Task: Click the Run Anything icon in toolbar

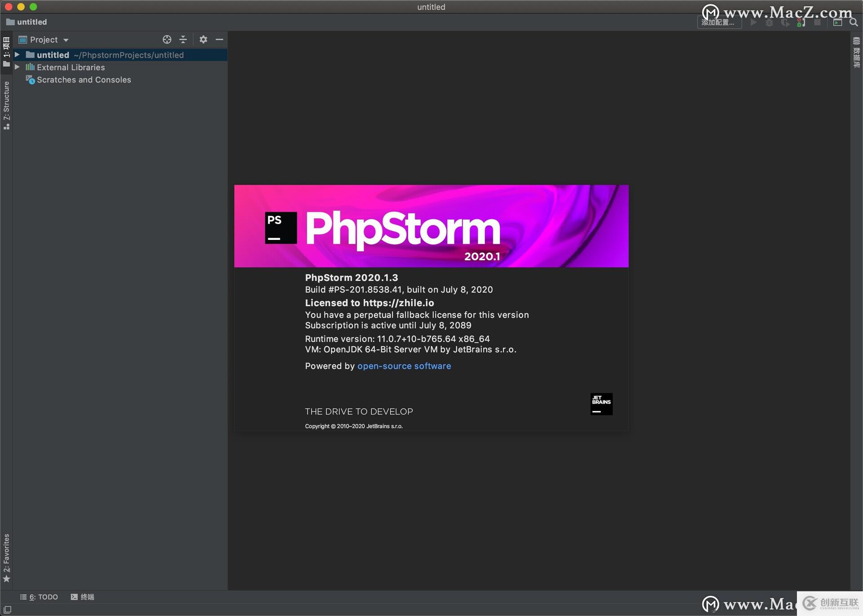Action: tap(837, 22)
